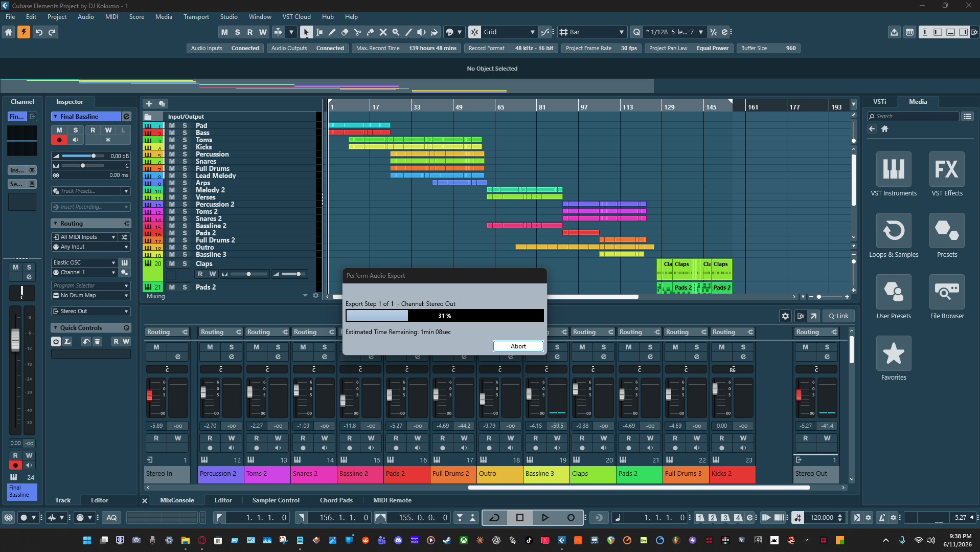
Task: Open the File Browser tile
Action: coord(947,297)
